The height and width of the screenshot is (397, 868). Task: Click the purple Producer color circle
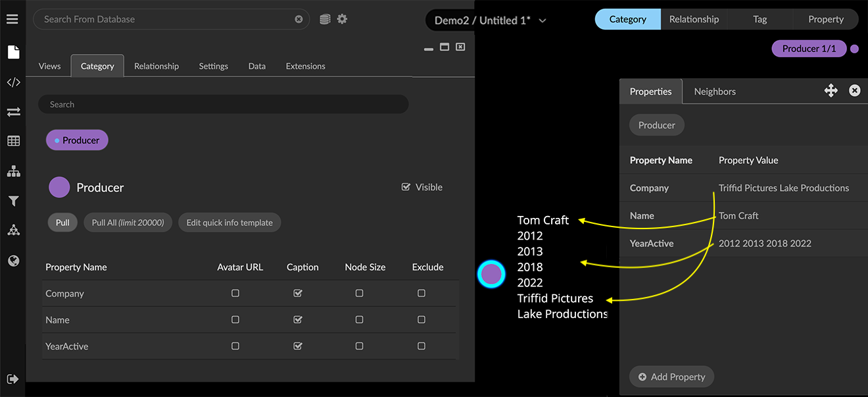[x=59, y=188]
